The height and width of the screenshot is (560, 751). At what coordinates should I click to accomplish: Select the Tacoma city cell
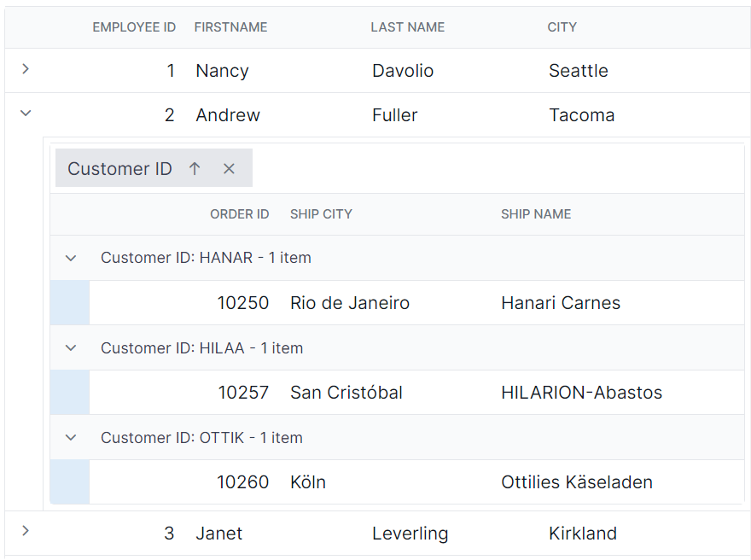(x=581, y=115)
